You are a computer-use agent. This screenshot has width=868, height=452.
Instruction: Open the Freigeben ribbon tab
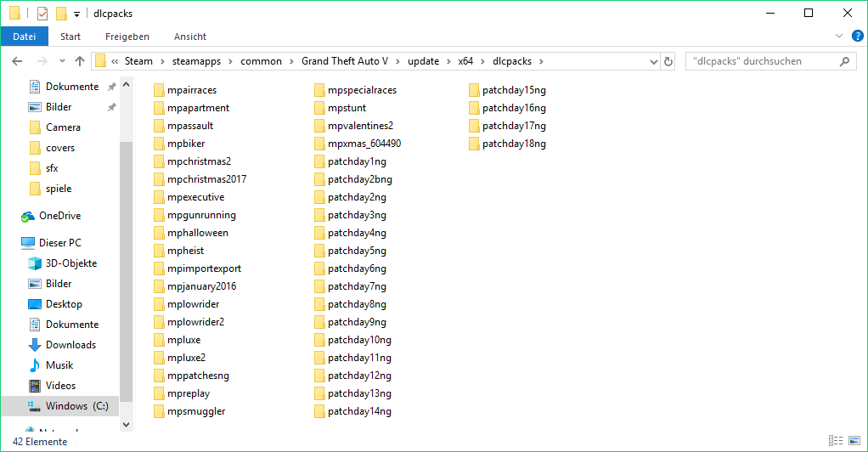pyautogui.click(x=127, y=37)
